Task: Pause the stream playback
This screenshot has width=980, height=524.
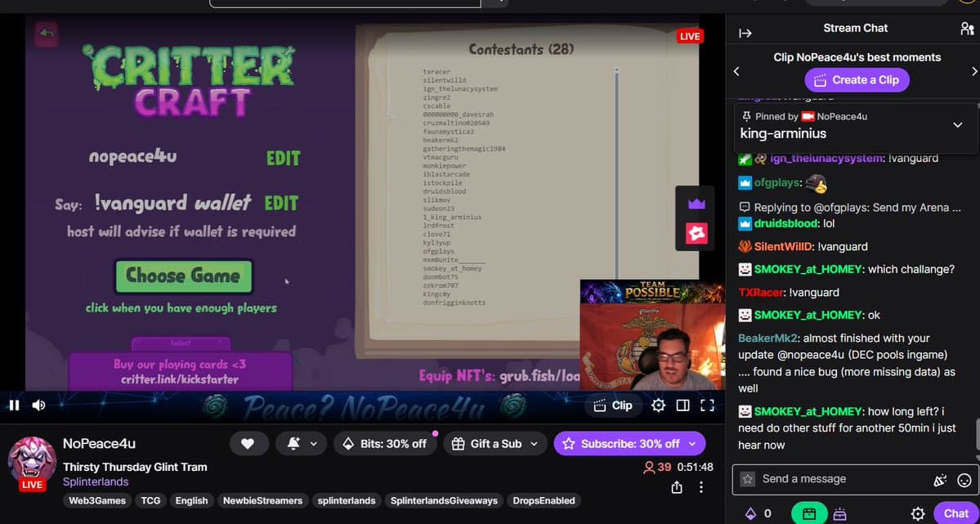Action: point(14,405)
